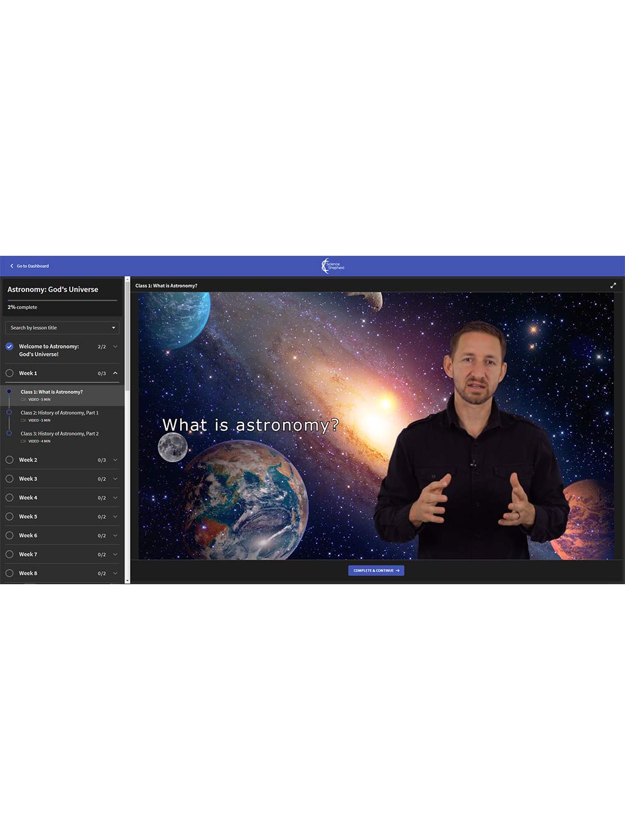The image size is (625, 840).
Task: Click the Go to Dashboard link
Action: pos(32,266)
